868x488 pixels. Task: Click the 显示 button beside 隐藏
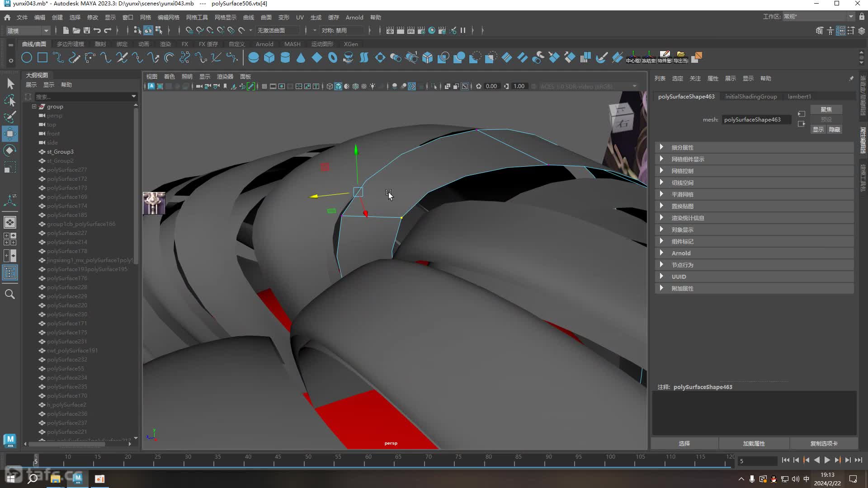(818, 129)
